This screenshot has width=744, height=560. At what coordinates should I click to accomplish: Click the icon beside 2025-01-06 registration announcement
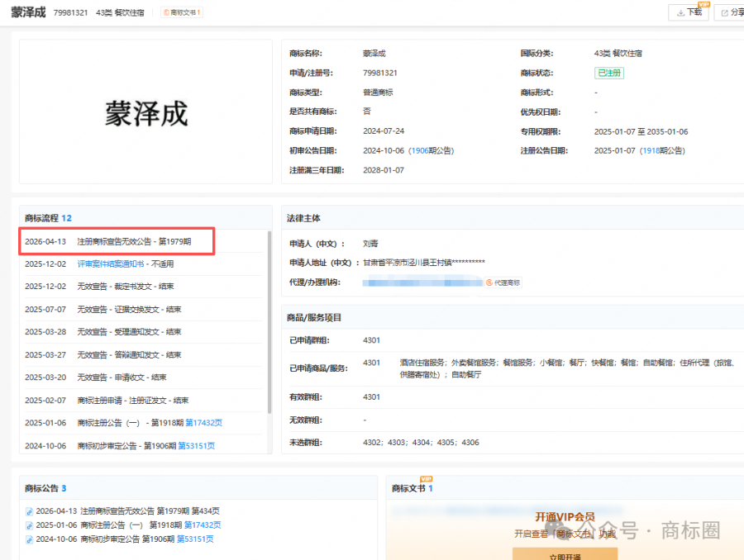coord(29,525)
